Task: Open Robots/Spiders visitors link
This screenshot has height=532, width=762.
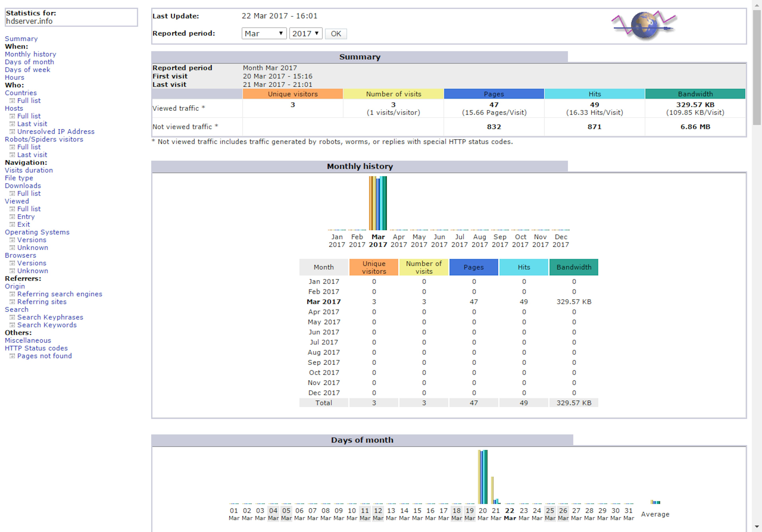Action: tap(44, 139)
